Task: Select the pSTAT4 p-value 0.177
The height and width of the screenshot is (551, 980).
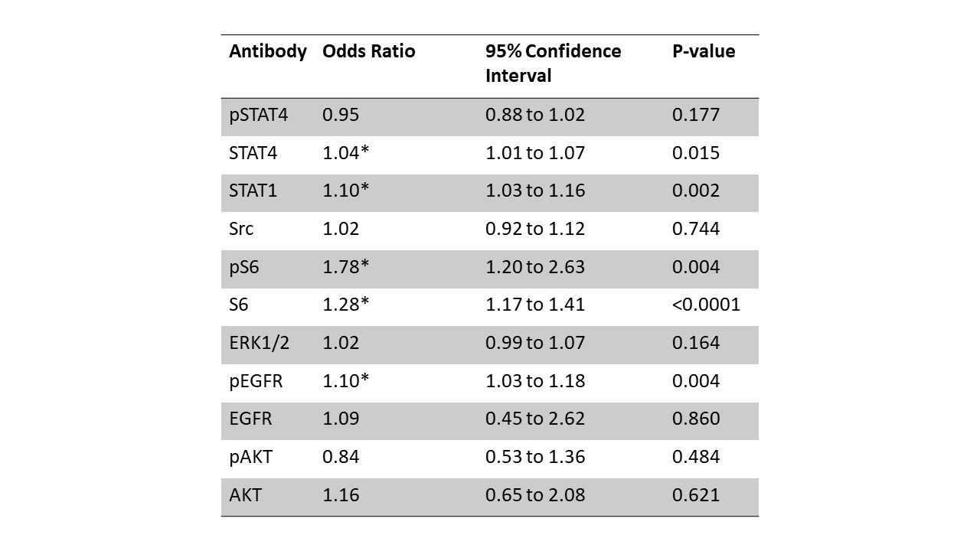Action: click(x=696, y=116)
